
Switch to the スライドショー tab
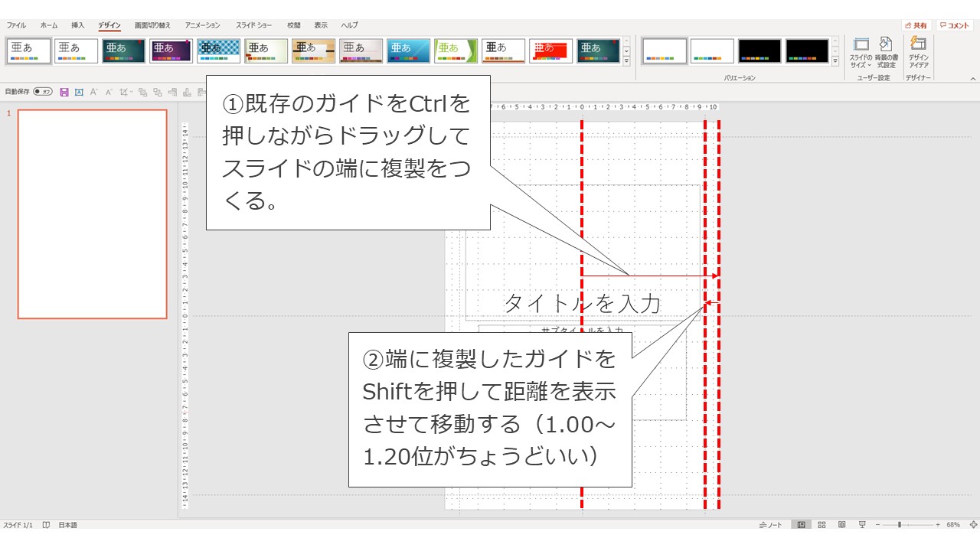tap(254, 25)
